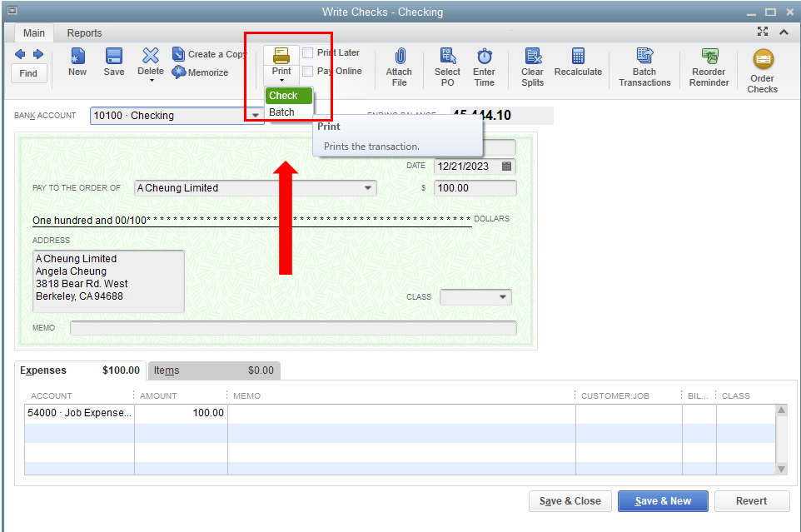Open the Reorder Reminder
801x532 pixels.
point(709,67)
